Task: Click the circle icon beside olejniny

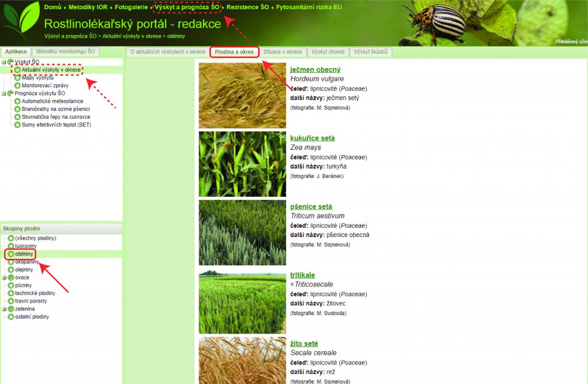Action: point(11,270)
